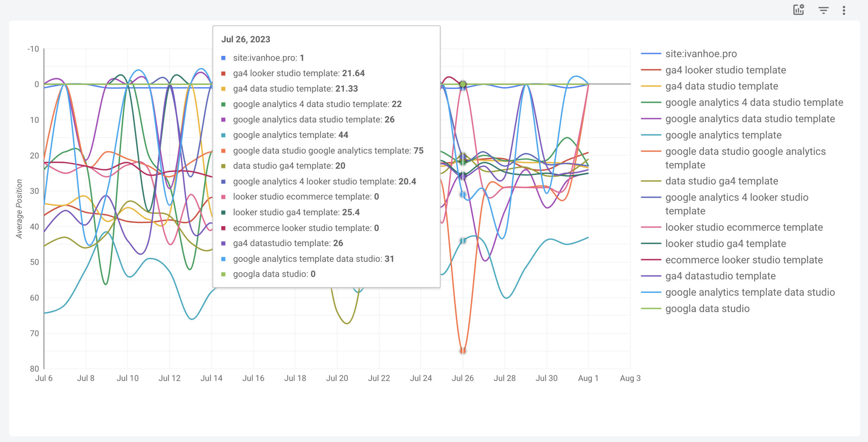
Task: Click the chart settings icon
Action: tap(798, 10)
